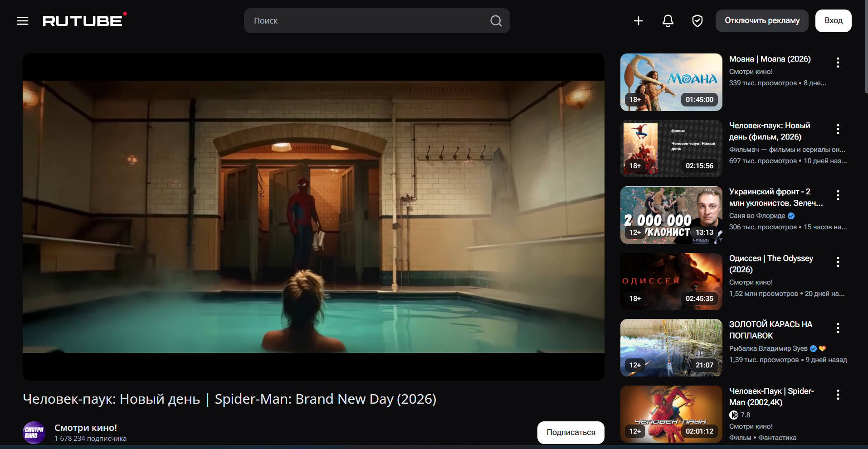Click Человек-Паук | Spider-Man (2002,4K) title
Viewport: 868px width, 449px height.
[771, 396]
